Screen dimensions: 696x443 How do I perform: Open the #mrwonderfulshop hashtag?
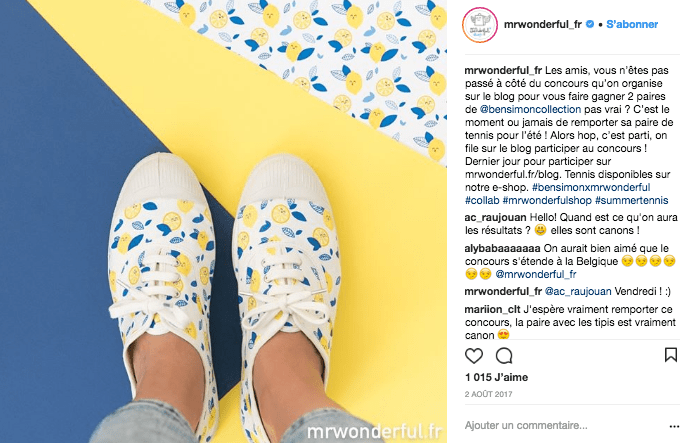tap(547, 200)
